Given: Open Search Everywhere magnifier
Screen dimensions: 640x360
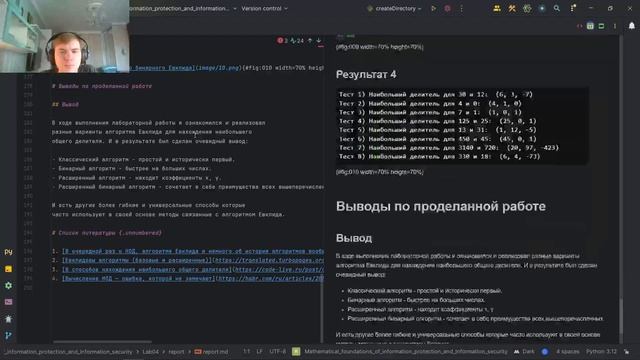Looking at the screenshot, I should coord(557,9).
